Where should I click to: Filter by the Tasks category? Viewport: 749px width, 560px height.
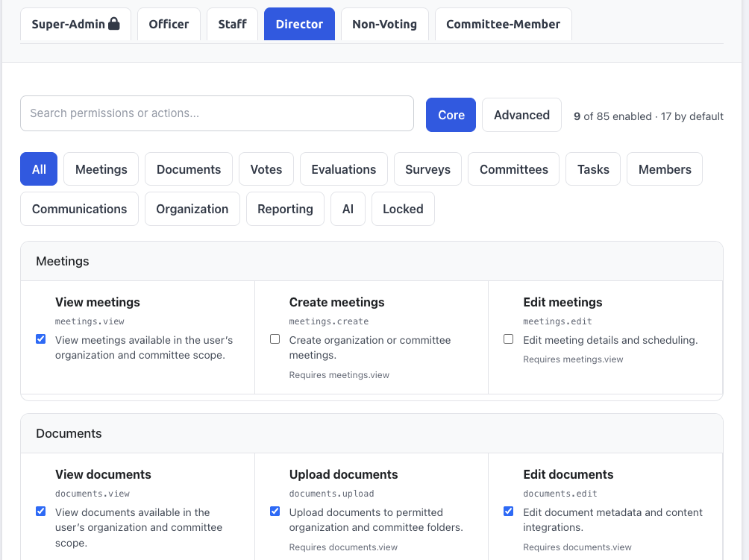tap(593, 169)
